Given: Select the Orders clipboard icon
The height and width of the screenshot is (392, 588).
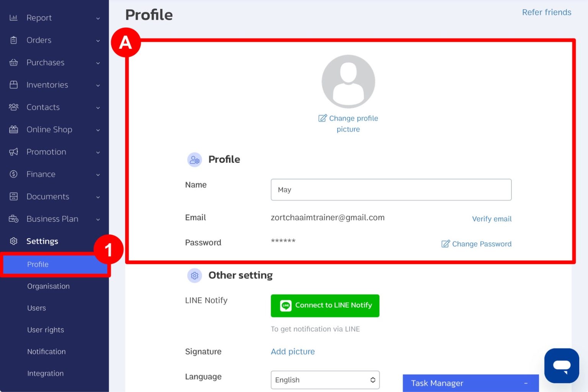Looking at the screenshot, I should (x=13, y=40).
